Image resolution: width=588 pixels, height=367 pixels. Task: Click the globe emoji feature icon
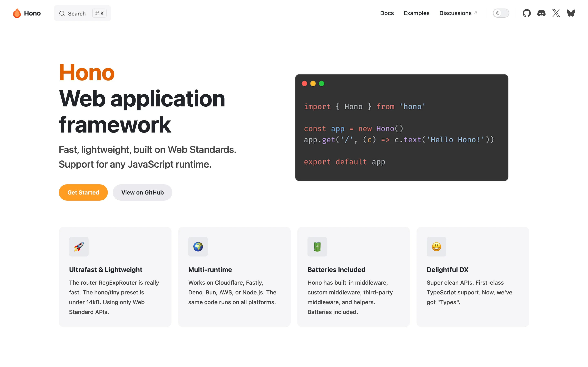tap(198, 247)
